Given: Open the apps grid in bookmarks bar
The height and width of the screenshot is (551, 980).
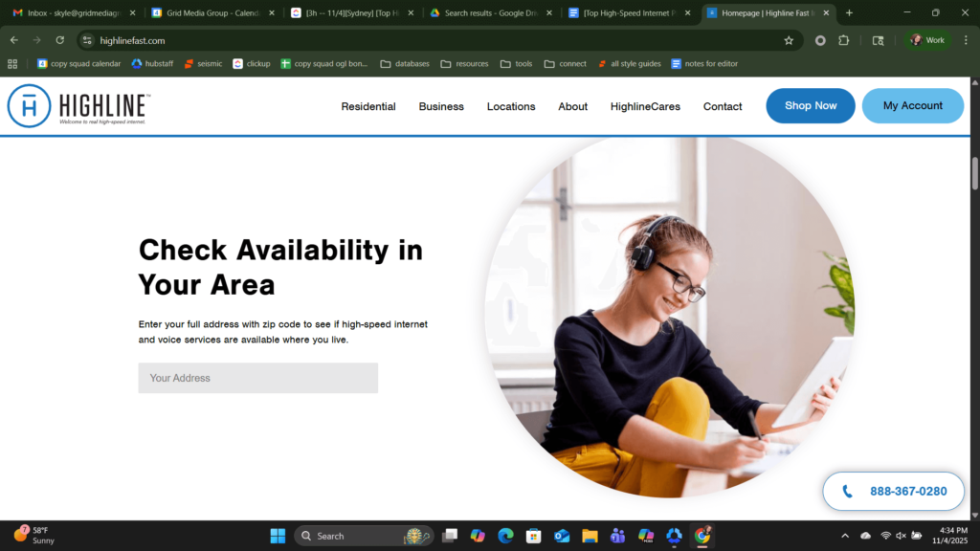Looking at the screenshot, I should click(12, 64).
